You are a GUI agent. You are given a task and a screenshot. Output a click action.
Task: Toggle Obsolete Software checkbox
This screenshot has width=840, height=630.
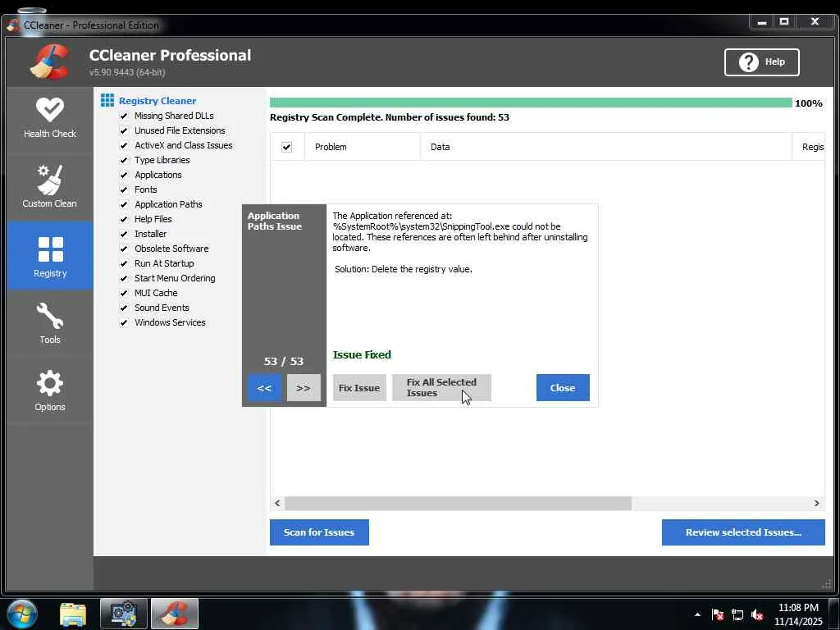[124, 249]
